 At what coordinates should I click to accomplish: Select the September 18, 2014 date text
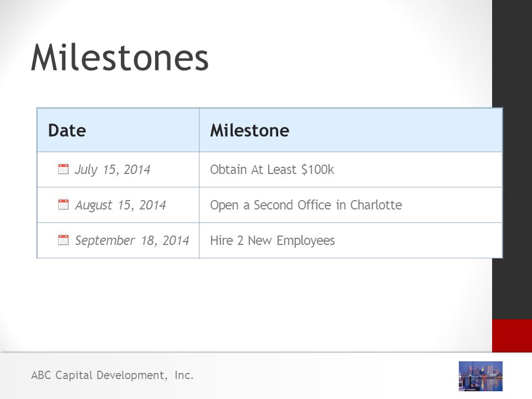click(132, 240)
